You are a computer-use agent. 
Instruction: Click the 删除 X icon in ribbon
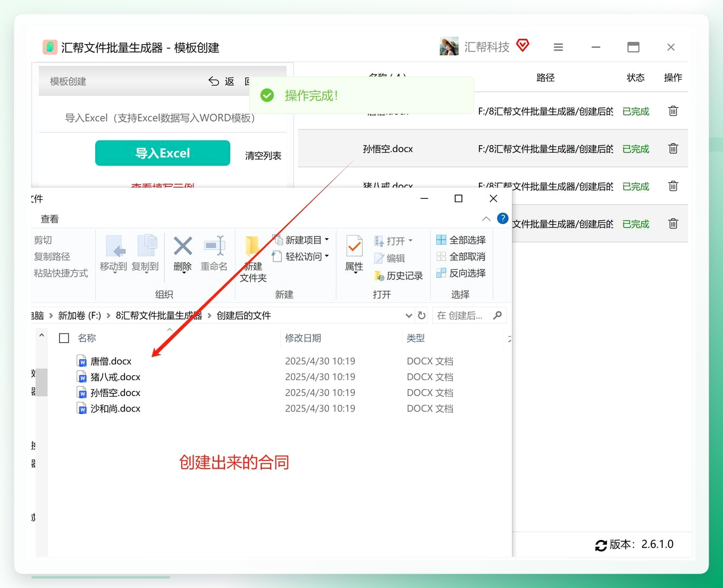tap(183, 246)
